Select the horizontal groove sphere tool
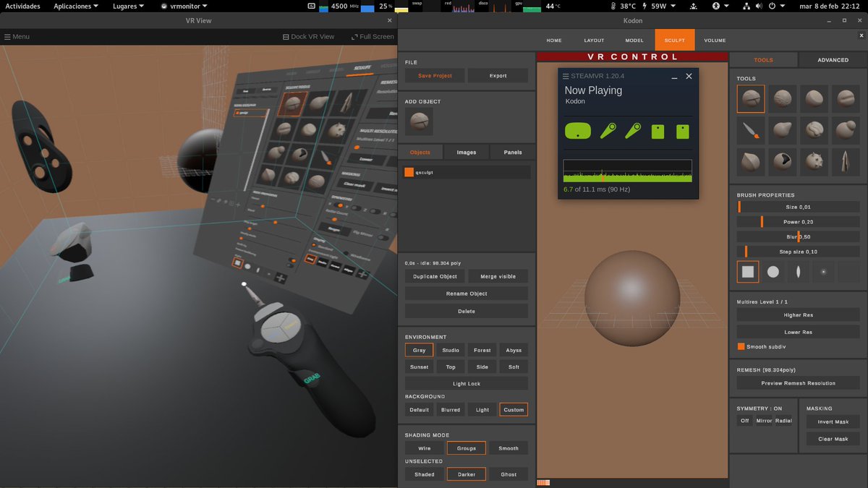 click(846, 99)
